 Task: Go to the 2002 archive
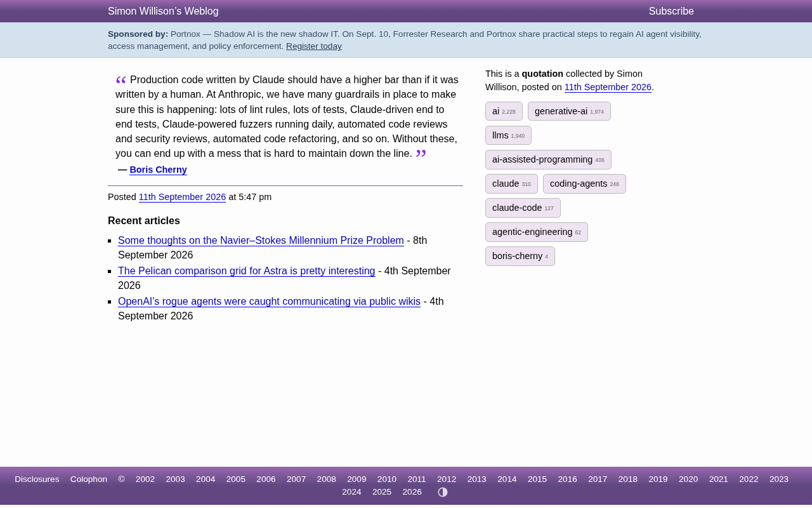[145, 479]
